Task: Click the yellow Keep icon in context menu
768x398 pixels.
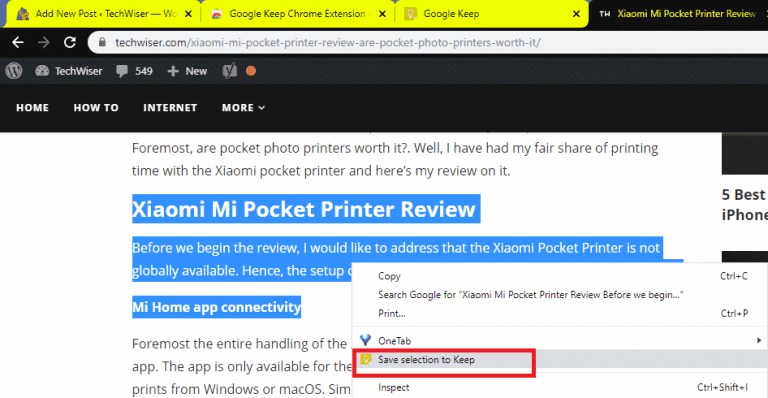Action: point(365,359)
